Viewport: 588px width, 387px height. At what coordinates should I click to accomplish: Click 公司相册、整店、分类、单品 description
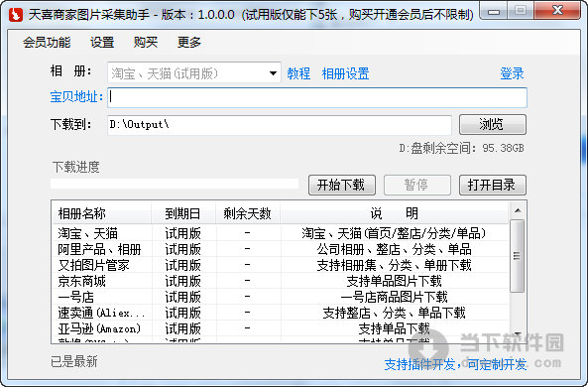tap(394, 249)
